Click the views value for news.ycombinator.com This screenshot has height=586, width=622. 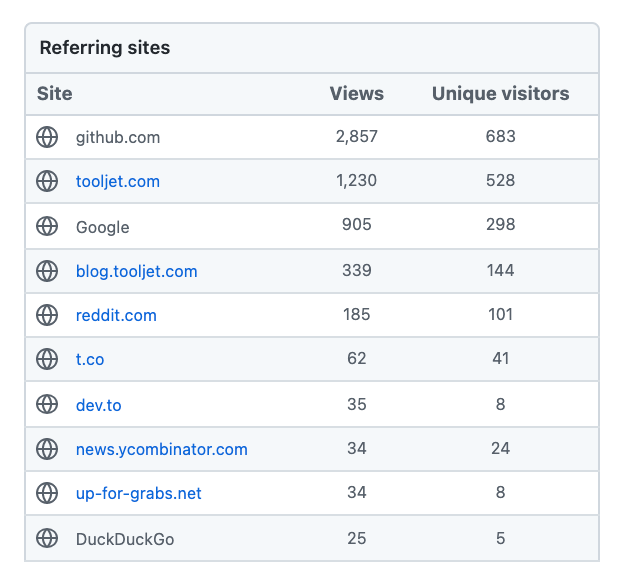click(x=357, y=448)
